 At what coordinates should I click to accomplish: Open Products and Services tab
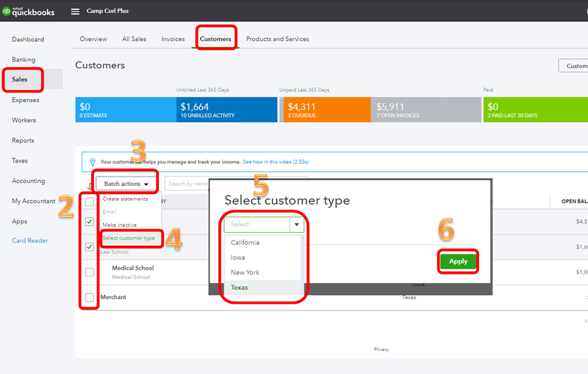(x=277, y=39)
